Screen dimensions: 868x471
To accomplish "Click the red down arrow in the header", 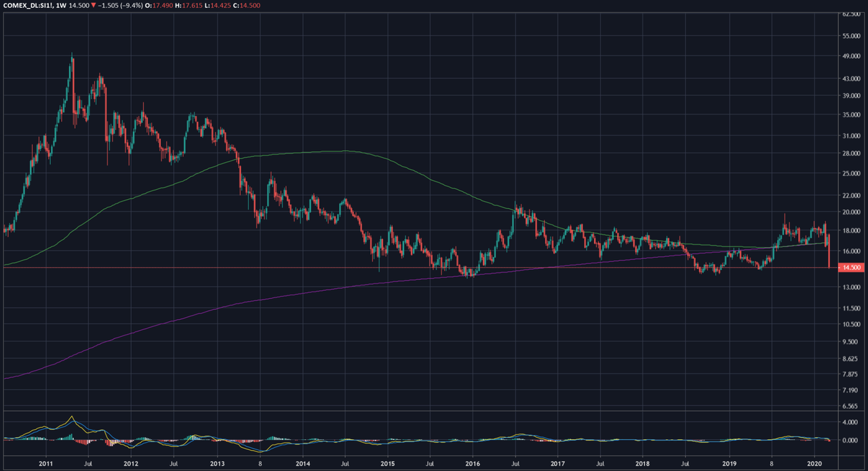I will click(94, 5).
